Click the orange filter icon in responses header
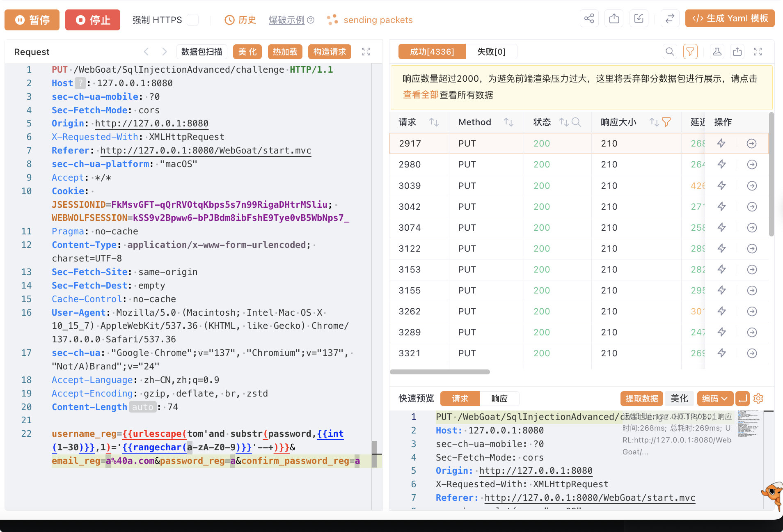 click(x=690, y=52)
